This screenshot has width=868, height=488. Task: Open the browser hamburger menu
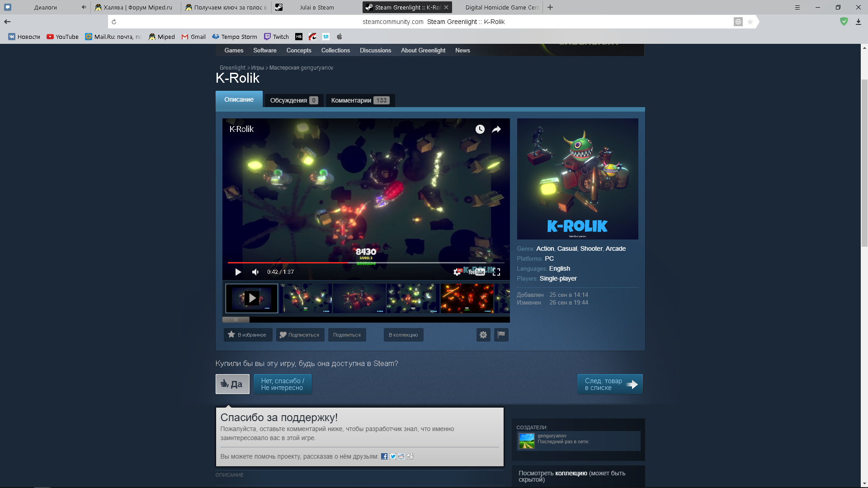(797, 7)
